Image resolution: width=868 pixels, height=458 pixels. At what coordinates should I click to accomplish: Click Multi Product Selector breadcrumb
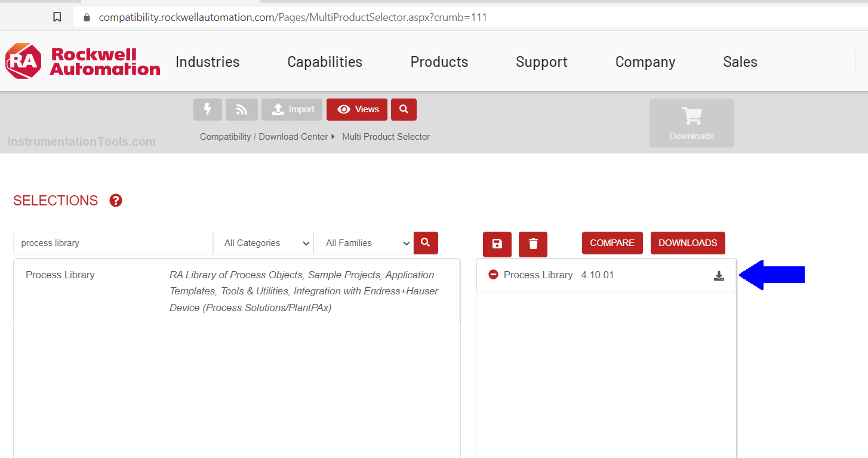386,137
